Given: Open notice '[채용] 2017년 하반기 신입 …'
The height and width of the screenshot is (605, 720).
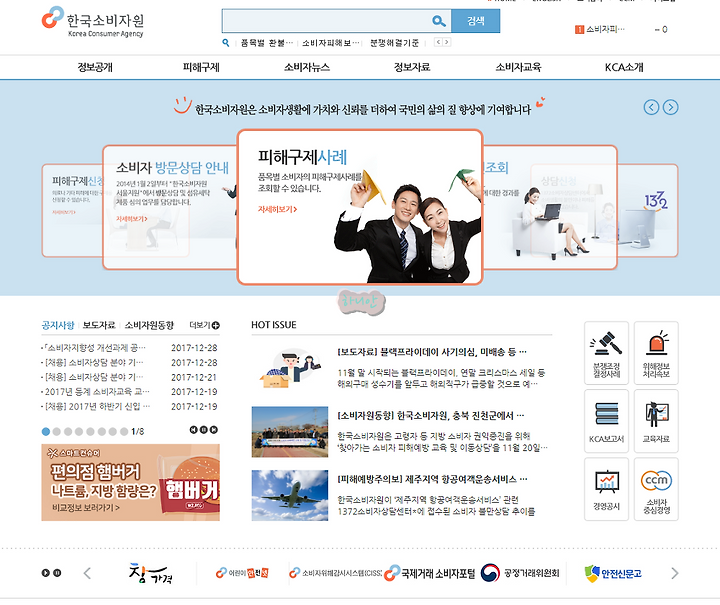Looking at the screenshot, I should coord(97,406).
